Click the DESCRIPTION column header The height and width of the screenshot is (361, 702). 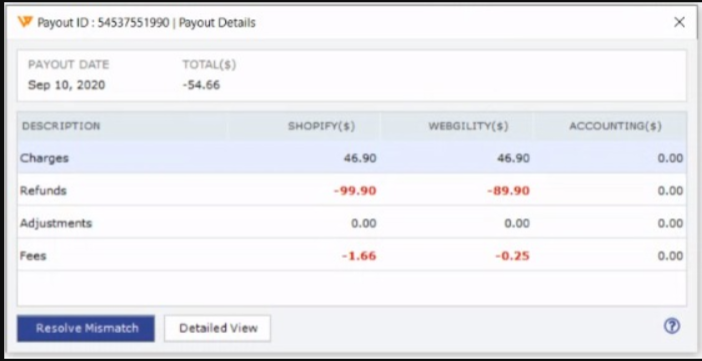(x=61, y=126)
